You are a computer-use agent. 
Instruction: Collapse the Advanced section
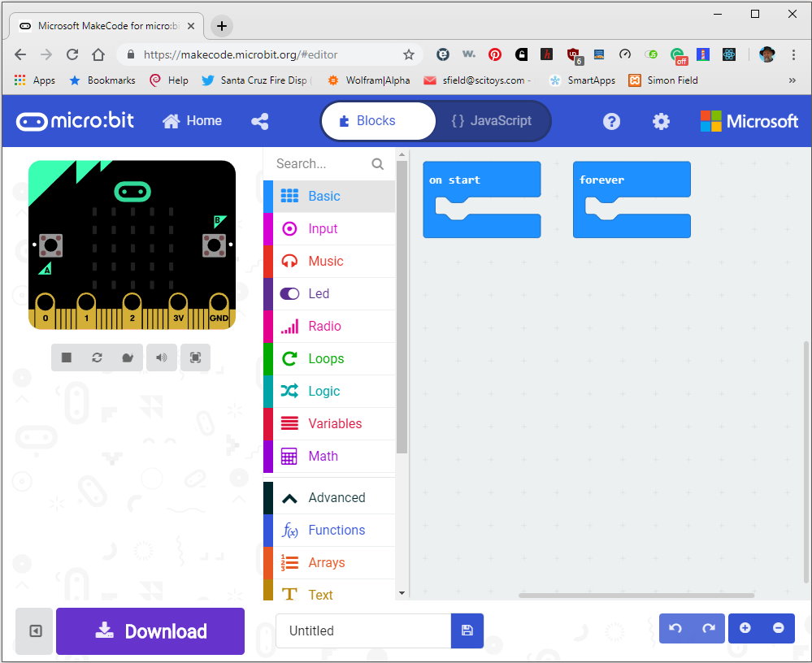(329, 498)
